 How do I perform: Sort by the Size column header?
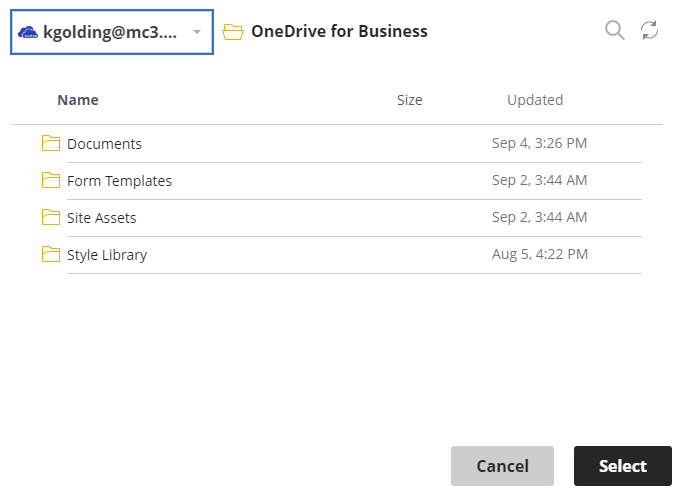tap(410, 100)
